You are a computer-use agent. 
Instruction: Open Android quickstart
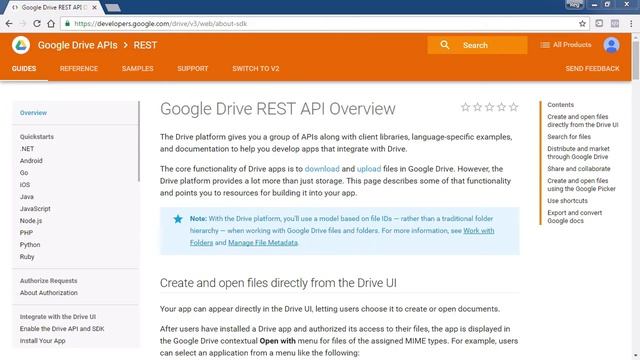tap(31, 161)
